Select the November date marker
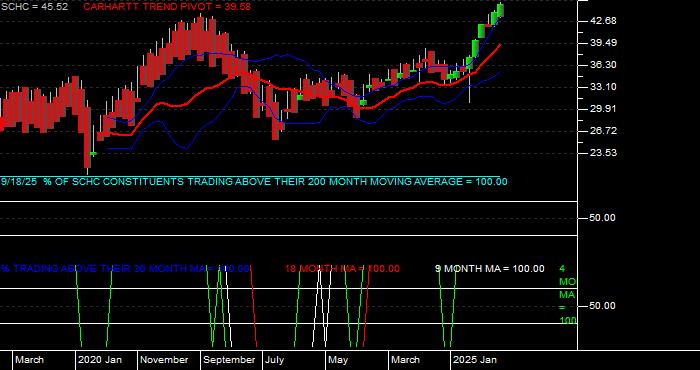This screenshot has height=370, width=700. click(164, 360)
